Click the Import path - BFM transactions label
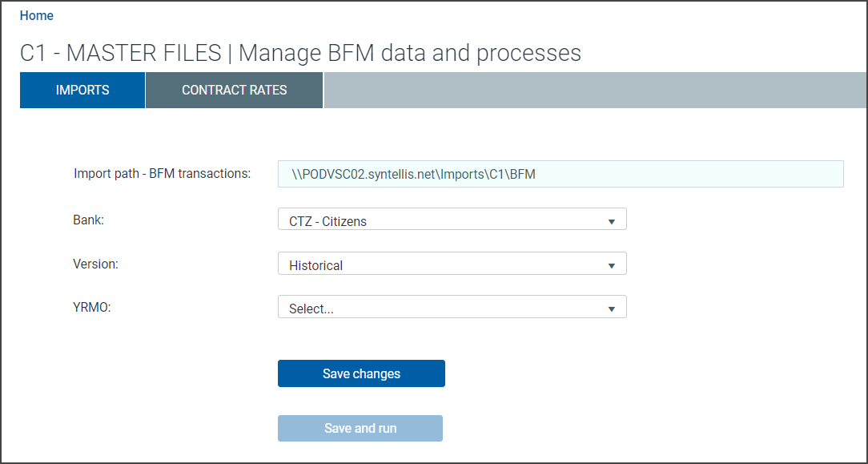Viewport: 868px width, 464px height. (x=163, y=173)
